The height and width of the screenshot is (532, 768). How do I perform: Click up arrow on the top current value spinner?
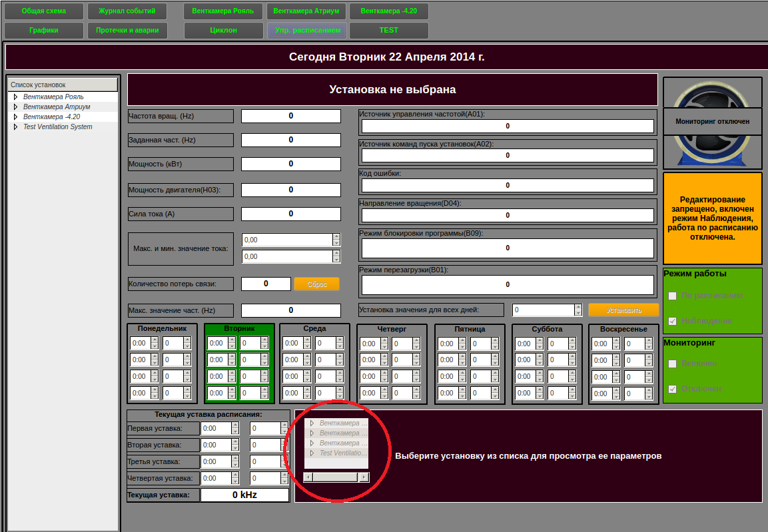(x=336, y=236)
